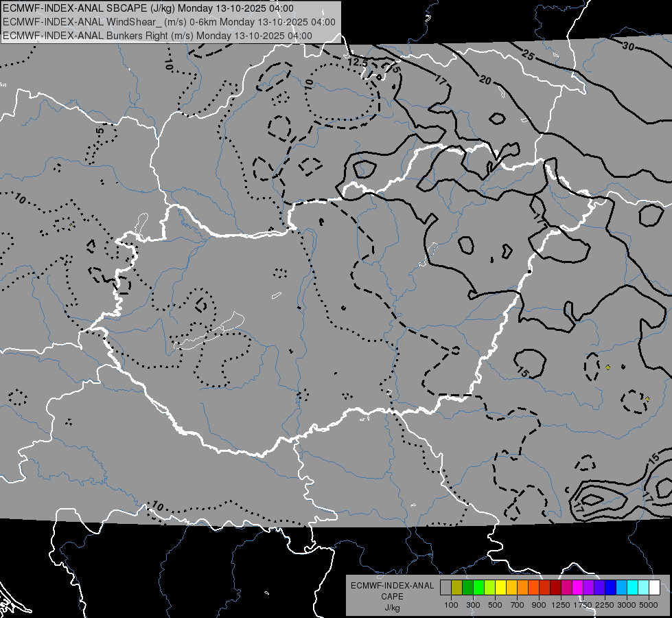Screen dimensions: 672x618
Task: Click the olive swatch in CAPE legend
Action: coord(457,587)
